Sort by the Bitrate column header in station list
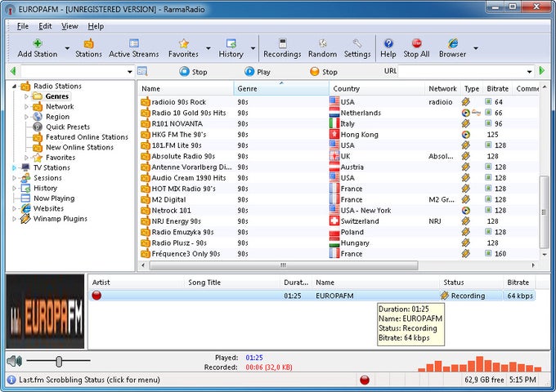Image resolution: width=556 pixels, height=392 pixels. (x=497, y=88)
